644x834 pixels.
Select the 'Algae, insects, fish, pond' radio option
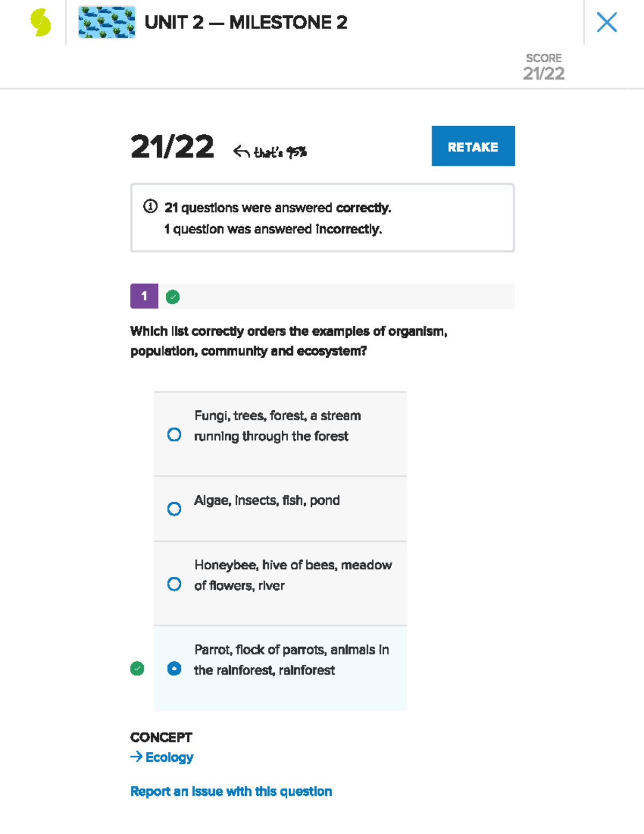click(x=174, y=509)
